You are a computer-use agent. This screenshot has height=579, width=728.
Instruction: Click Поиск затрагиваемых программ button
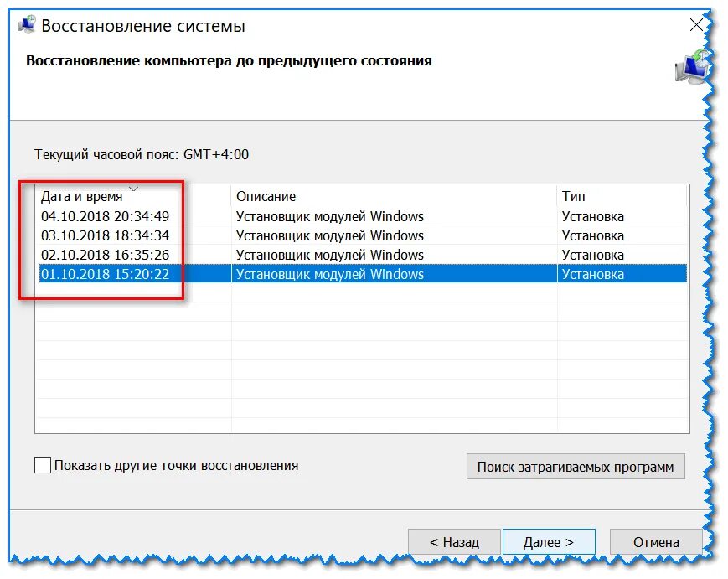[576, 467]
